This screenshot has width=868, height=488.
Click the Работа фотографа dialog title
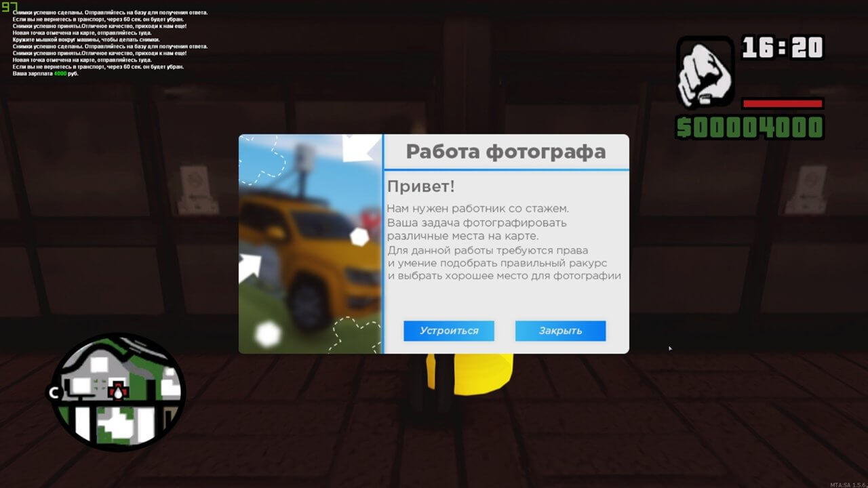coord(506,151)
